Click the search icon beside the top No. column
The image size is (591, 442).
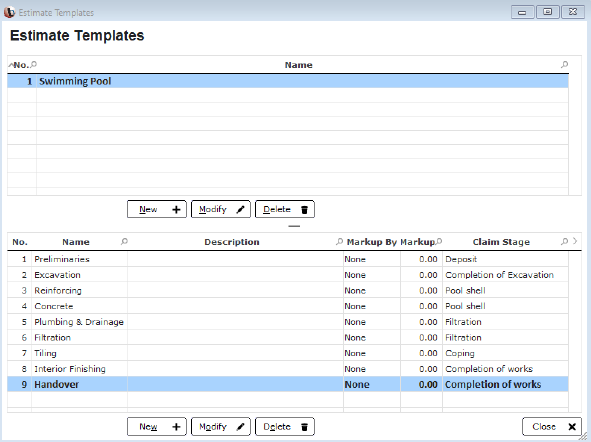34,64
